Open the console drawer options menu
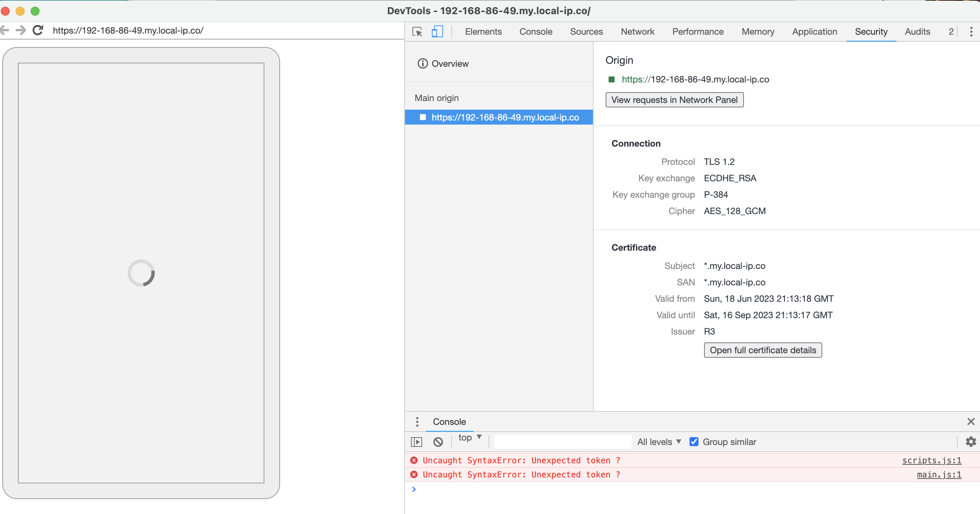980x514 pixels. (x=417, y=421)
